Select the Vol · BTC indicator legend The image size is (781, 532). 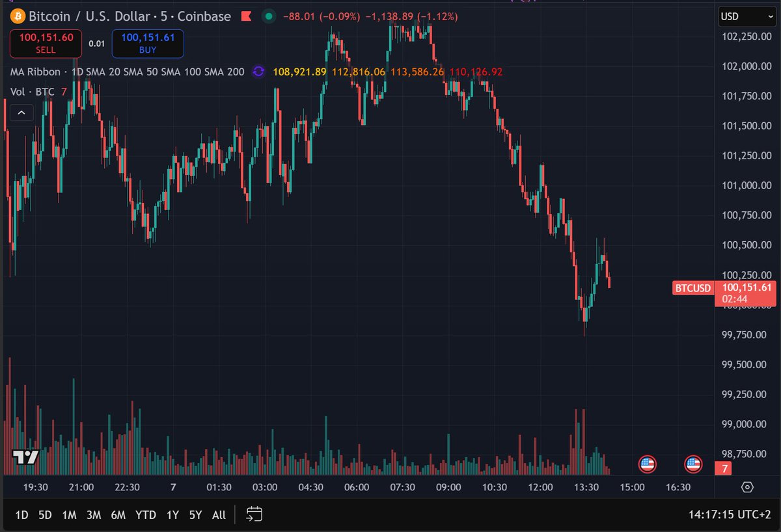(x=33, y=92)
